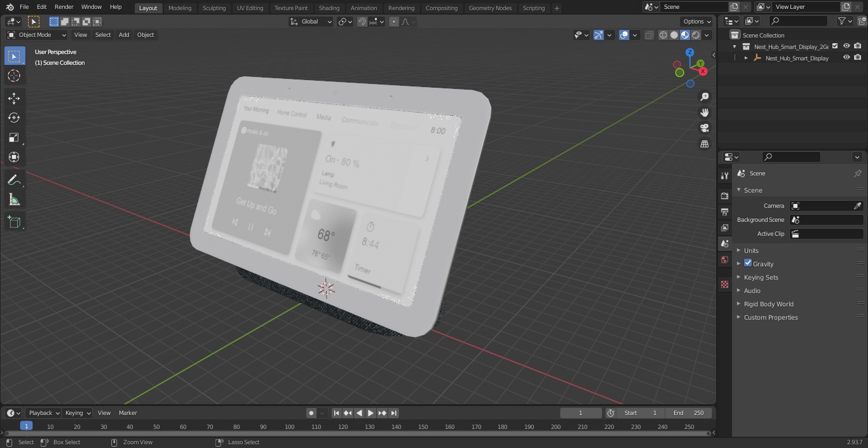Toggle X-ray mode
This screenshot has width=868, height=448.
(x=649, y=35)
